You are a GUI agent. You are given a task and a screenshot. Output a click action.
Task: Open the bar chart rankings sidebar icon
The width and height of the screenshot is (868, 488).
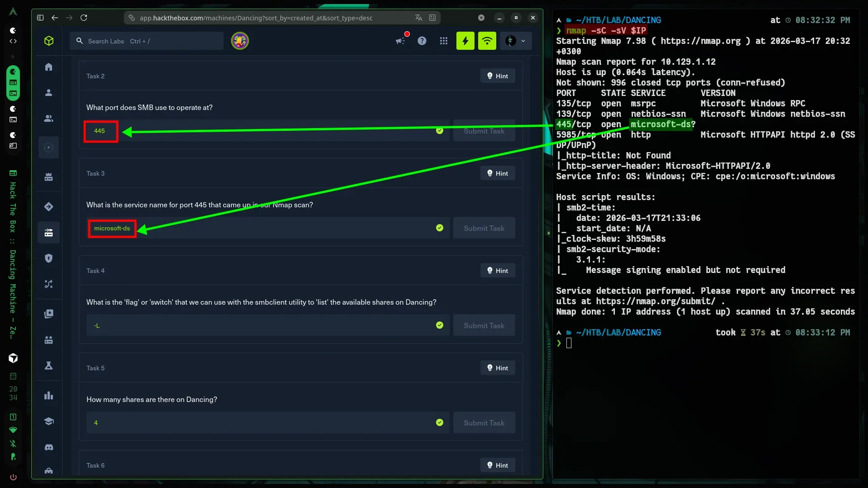click(49, 396)
